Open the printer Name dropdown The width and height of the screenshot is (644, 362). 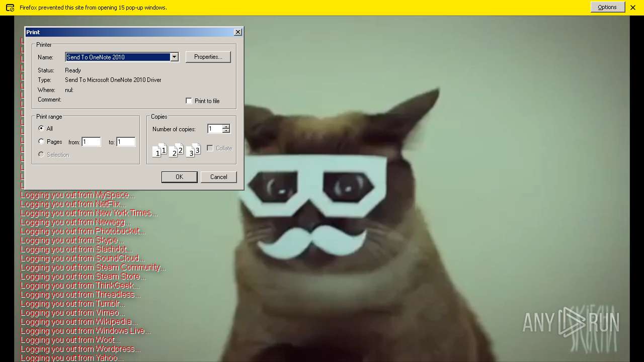pyautogui.click(x=174, y=57)
